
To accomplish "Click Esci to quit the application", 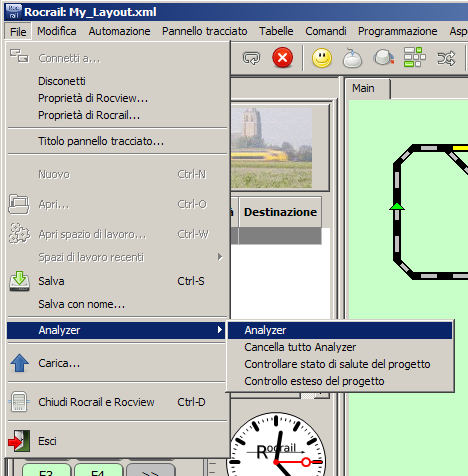I will pyautogui.click(x=117, y=441).
